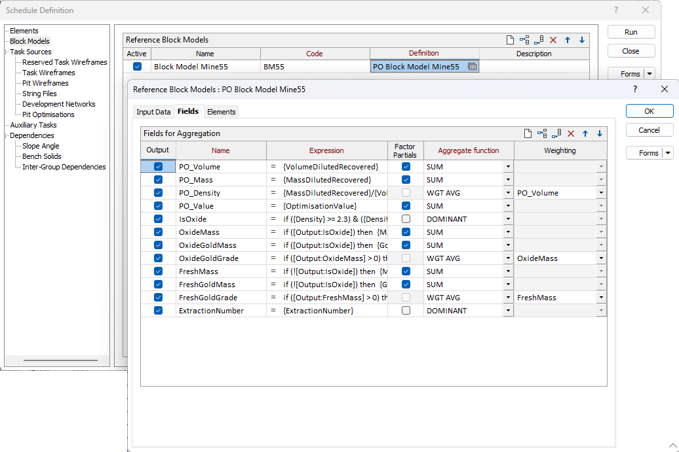This screenshot has width=679, height=452.
Task: Move the selected field up with the up arrow
Action: click(586, 133)
